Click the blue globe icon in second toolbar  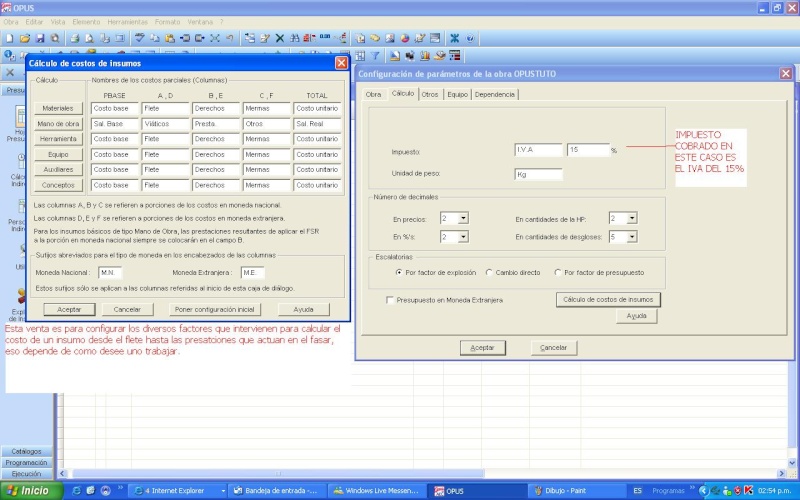9,55
